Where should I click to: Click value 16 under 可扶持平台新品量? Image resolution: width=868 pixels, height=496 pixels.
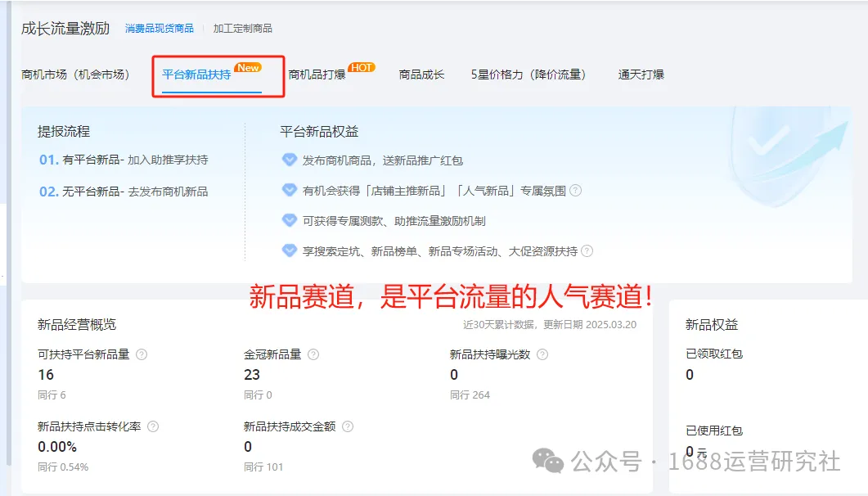(46, 375)
